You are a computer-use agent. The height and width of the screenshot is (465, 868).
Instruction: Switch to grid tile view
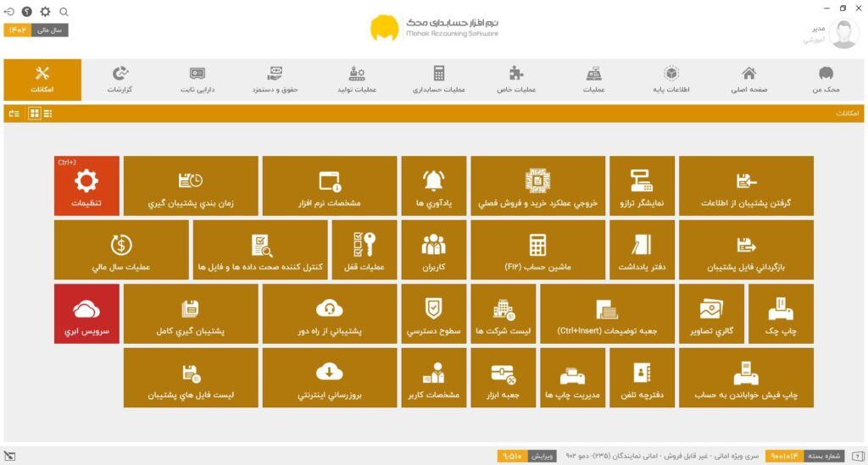[34, 113]
